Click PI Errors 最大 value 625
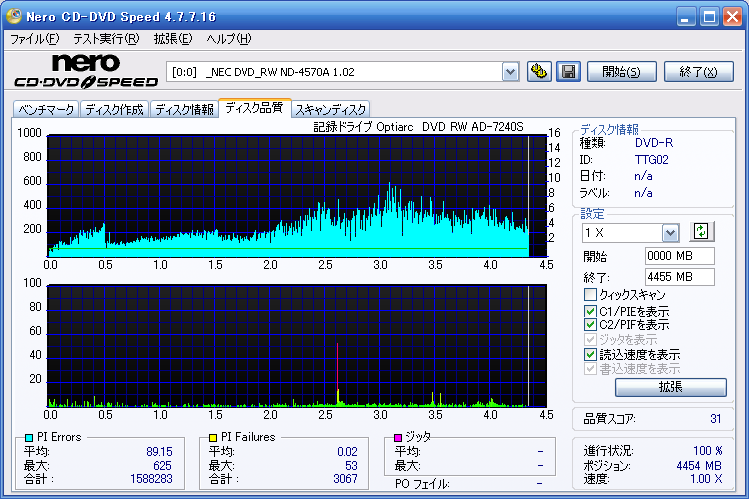749x499 pixels. 162,466
